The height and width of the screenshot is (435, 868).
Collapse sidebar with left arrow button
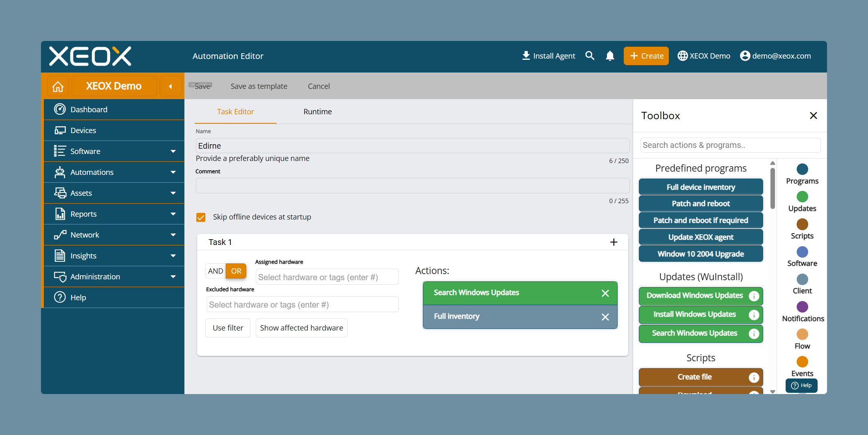pyautogui.click(x=170, y=86)
